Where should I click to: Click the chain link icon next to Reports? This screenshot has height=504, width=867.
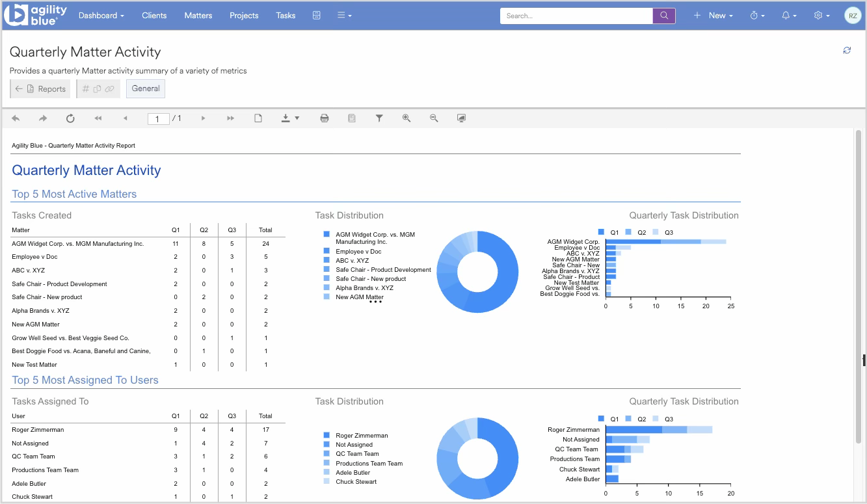click(x=109, y=89)
